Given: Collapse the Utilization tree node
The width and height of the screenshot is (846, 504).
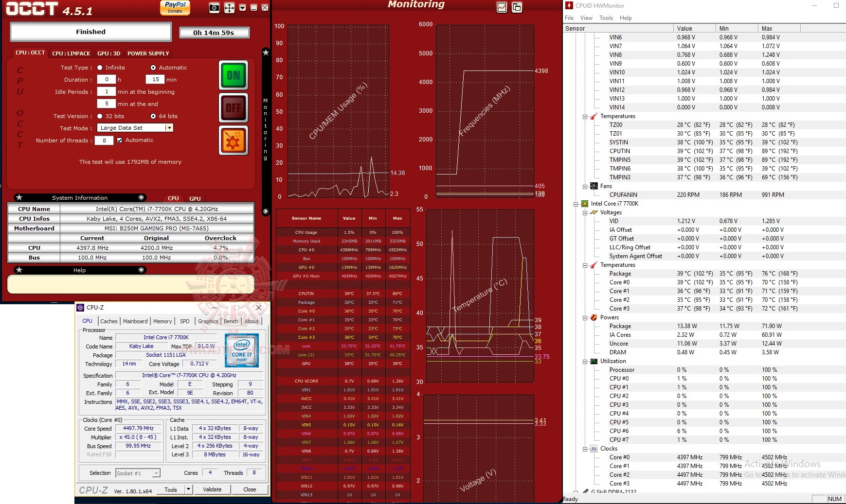Looking at the screenshot, I should click(585, 362).
